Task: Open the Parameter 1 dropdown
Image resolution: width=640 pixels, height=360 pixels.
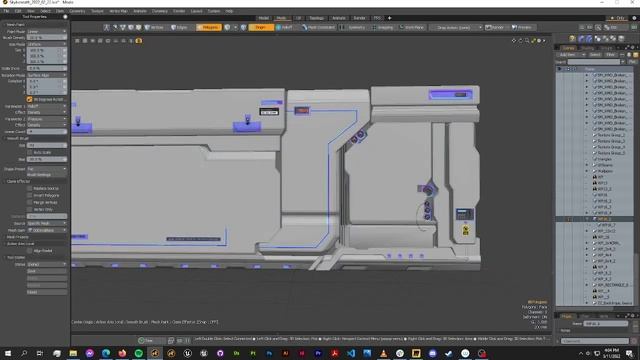Action: pyautogui.click(x=47, y=106)
